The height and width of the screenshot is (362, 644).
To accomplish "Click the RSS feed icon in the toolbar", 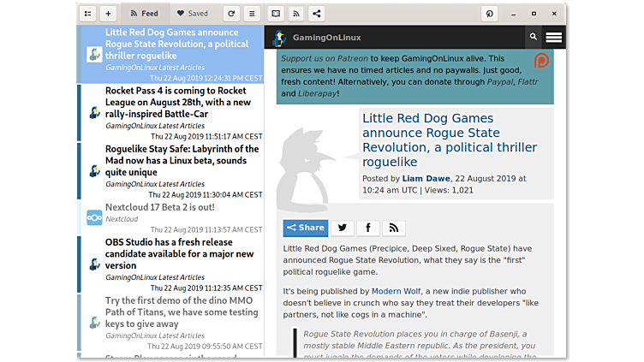I will 296,14.
